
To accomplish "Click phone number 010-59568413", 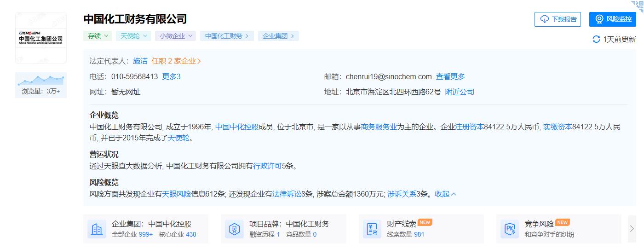I will coord(134,77).
